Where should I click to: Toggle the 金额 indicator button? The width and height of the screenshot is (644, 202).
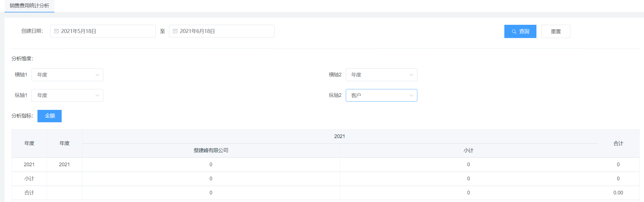(x=50, y=116)
